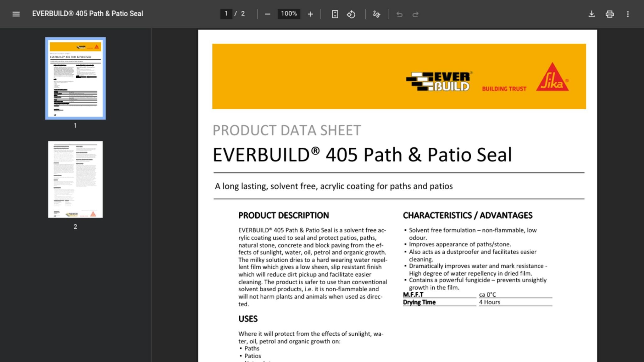644x362 pixels.
Task: Click the undo arrow
Action: [x=399, y=14]
